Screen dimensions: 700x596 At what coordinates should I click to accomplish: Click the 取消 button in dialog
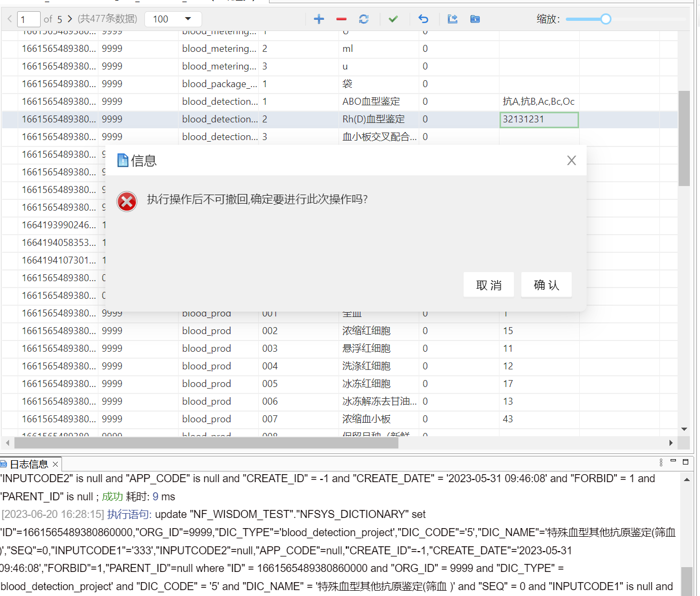pos(488,285)
